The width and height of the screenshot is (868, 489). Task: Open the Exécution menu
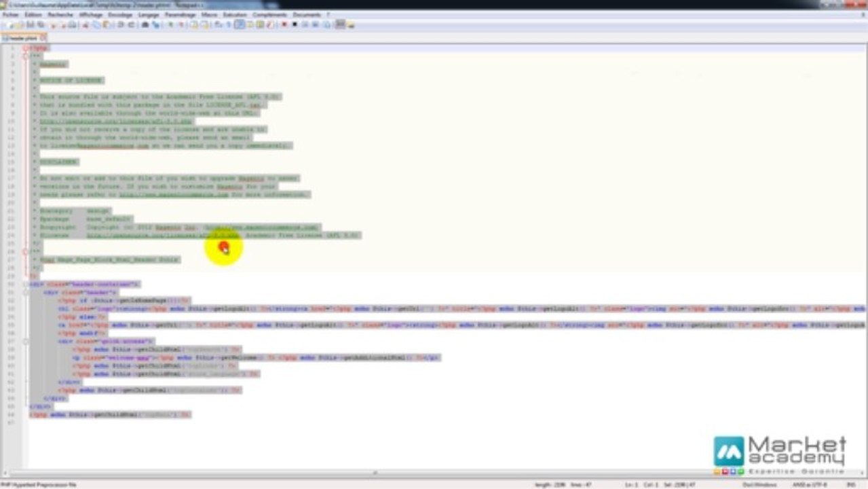coord(235,14)
